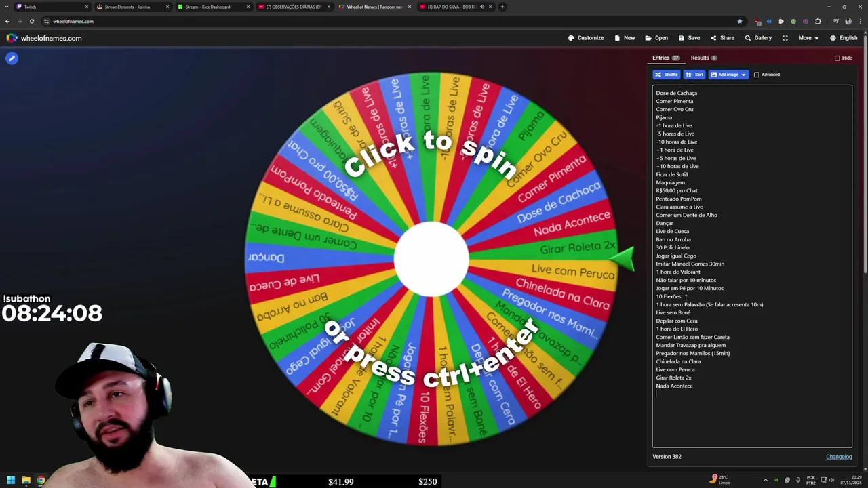Screen dimensions: 868x488
Task: Click taskbar weather widget showing 28°C
Action: point(719,479)
